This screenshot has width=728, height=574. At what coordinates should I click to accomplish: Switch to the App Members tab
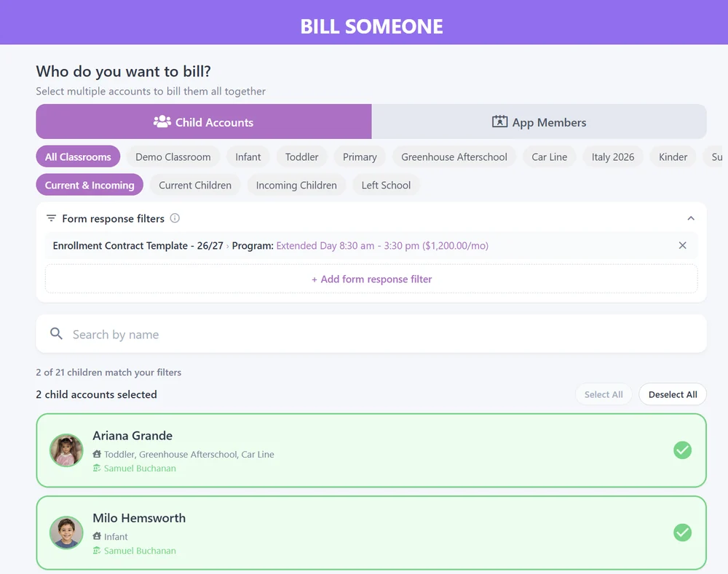click(x=539, y=121)
